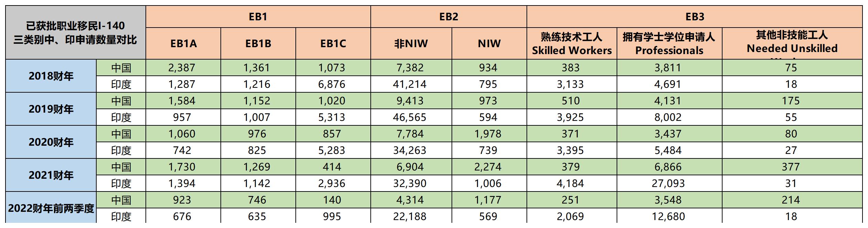Select the Professionals column header
The image size is (868, 228).
tap(669, 43)
